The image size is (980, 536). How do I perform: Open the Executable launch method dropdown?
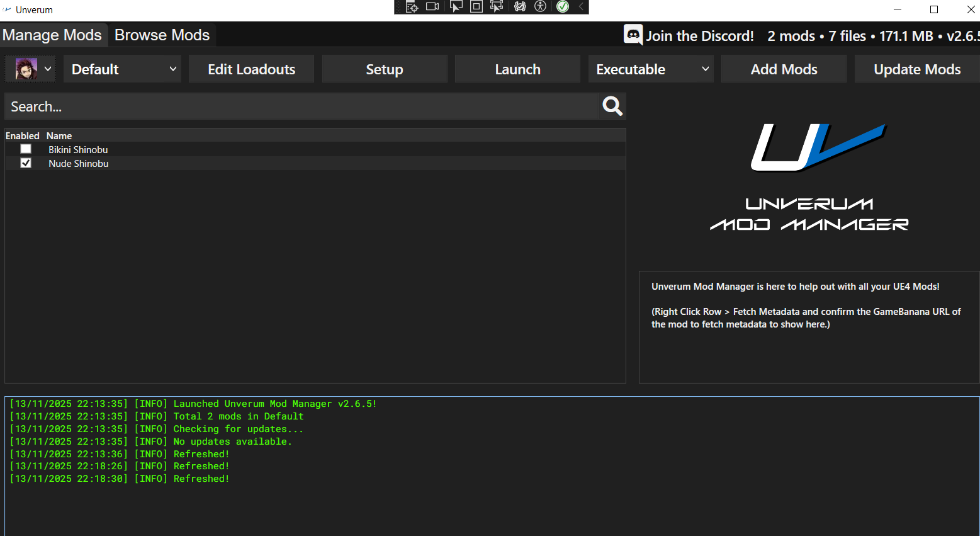651,69
